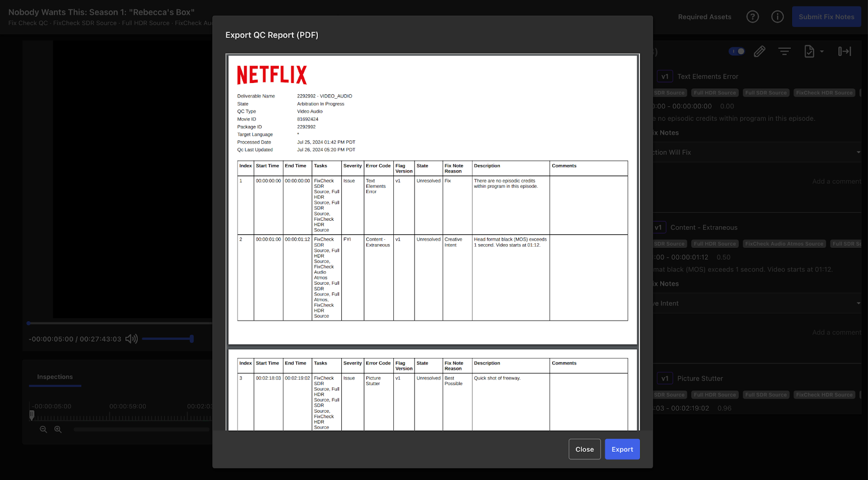The image size is (868, 480).
Task: Select the Inspections tab
Action: 55,377
